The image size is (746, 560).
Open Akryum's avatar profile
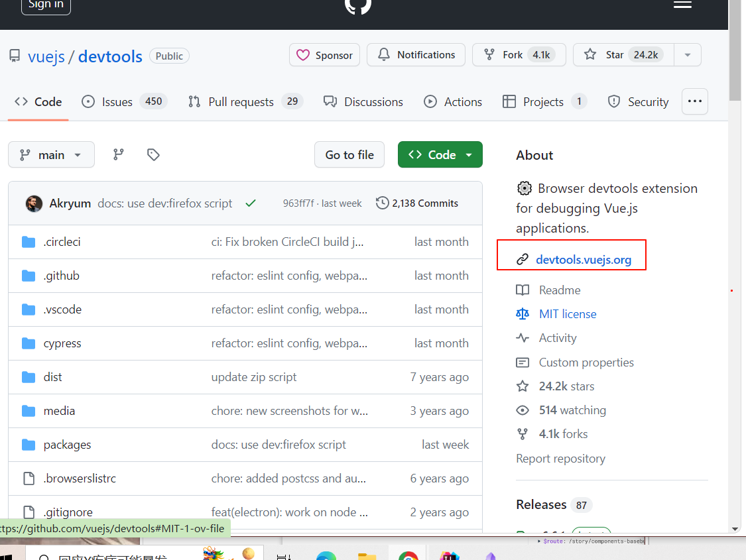click(34, 203)
